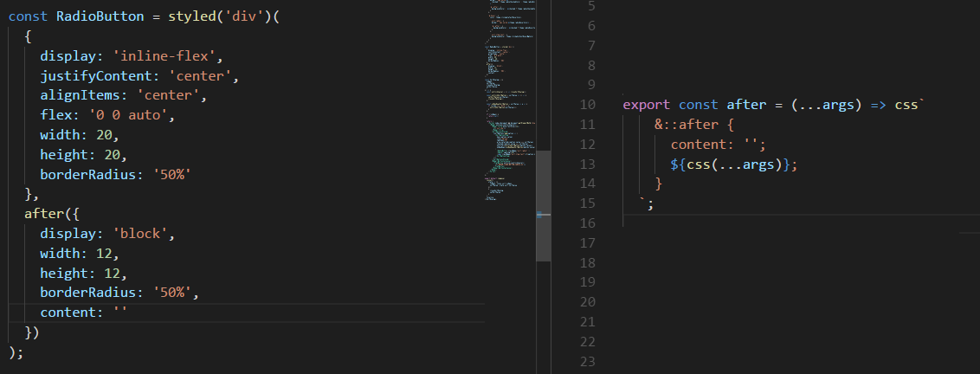Image resolution: width=980 pixels, height=374 pixels.
Task: Select line number 16 in the gutter
Action: (588, 222)
